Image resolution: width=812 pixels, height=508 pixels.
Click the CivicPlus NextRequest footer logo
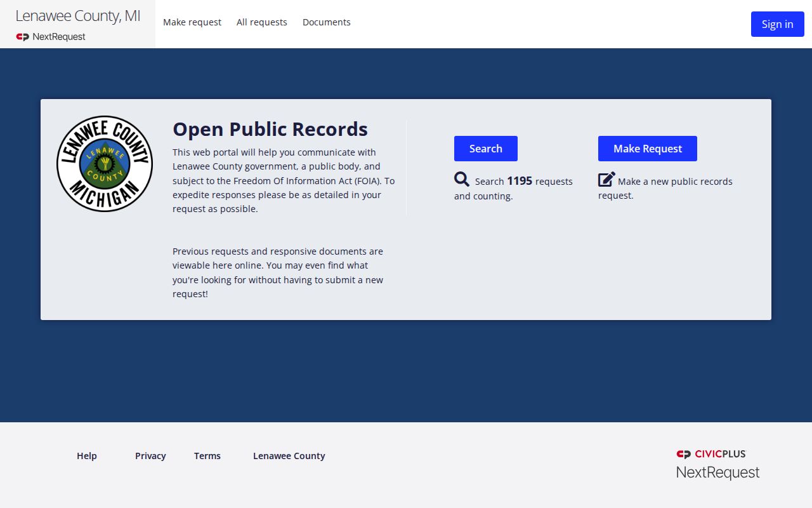tap(717, 464)
